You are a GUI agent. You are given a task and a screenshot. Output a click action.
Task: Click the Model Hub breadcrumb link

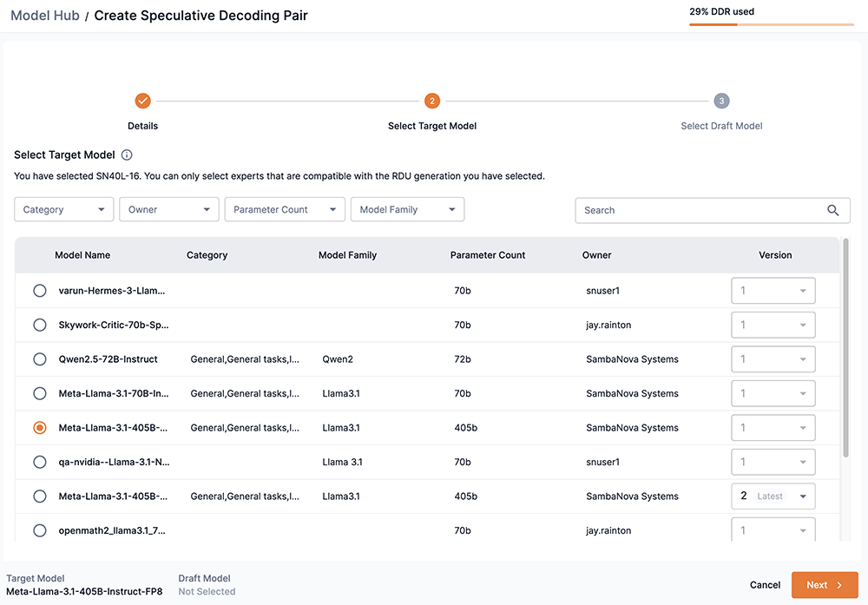[x=45, y=16]
